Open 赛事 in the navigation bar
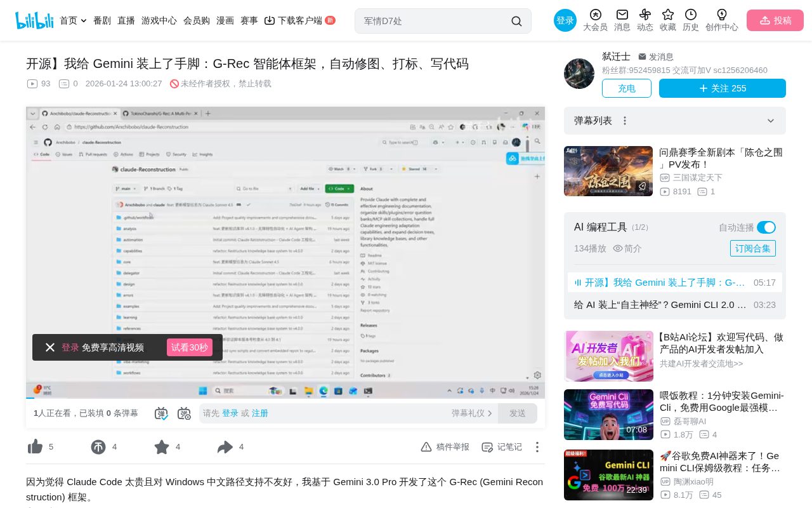Screen dimensions: 812x508 pyautogui.click(x=249, y=20)
